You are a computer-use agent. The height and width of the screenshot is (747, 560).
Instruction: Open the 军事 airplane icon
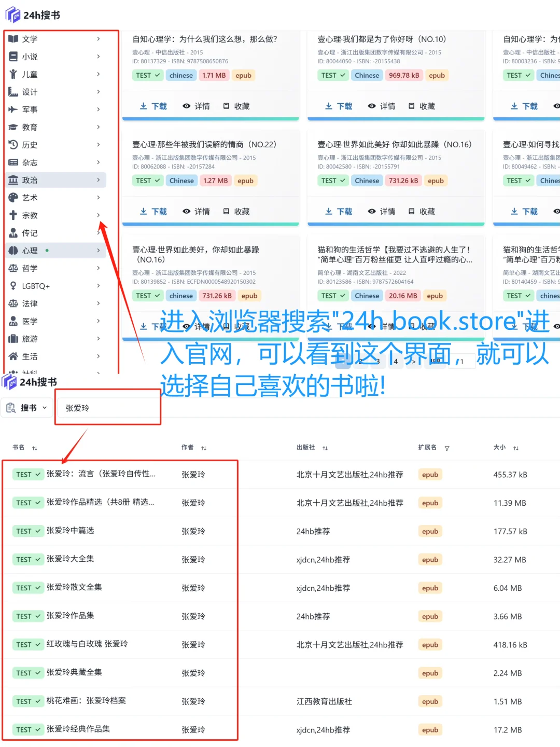tap(13, 109)
